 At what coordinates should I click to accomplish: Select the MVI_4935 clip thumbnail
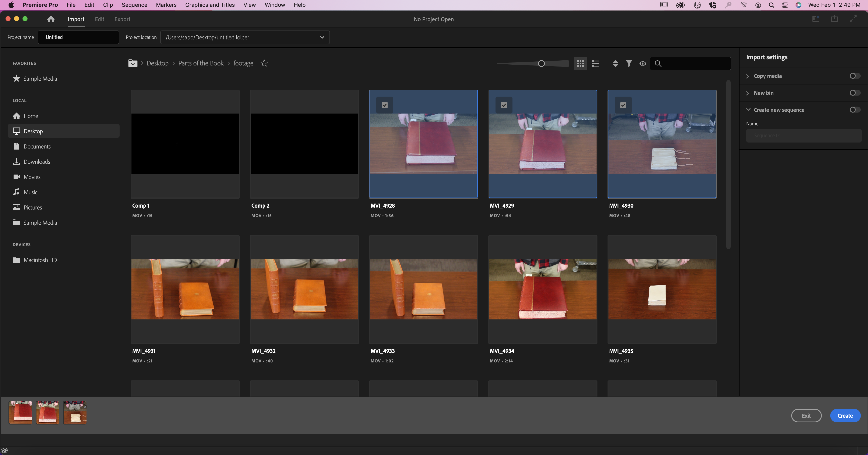662,289
